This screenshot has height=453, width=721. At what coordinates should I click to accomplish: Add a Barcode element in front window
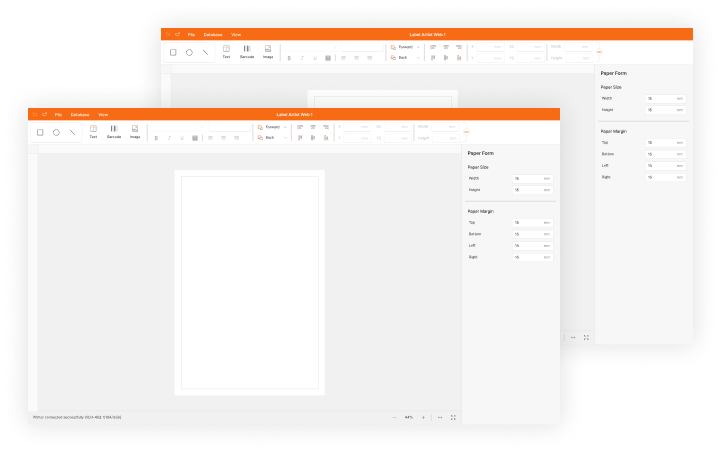click(x=114, y=132)
